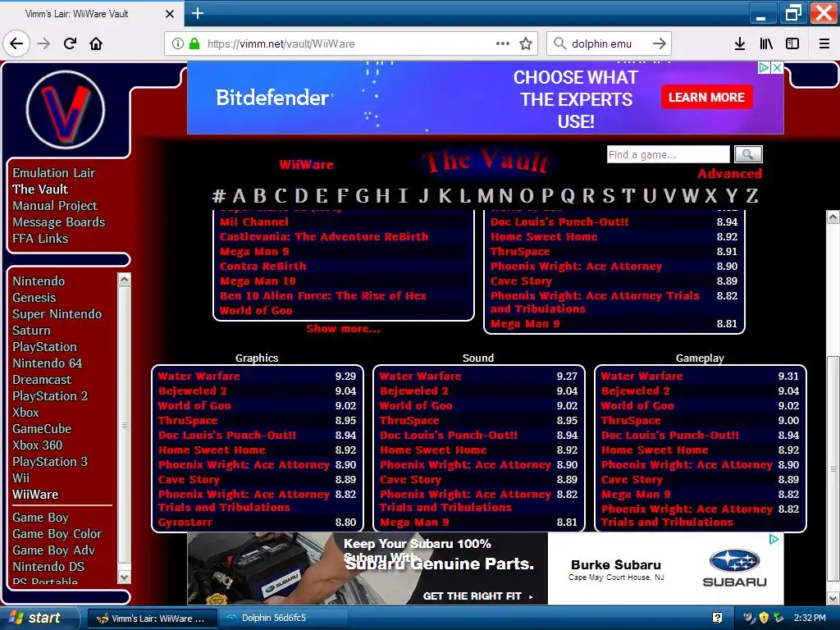Open Castlevania: The Adventure ReBirth
Image resolution: width=840 pixels, height=630 pixels.
coord(324,237)
